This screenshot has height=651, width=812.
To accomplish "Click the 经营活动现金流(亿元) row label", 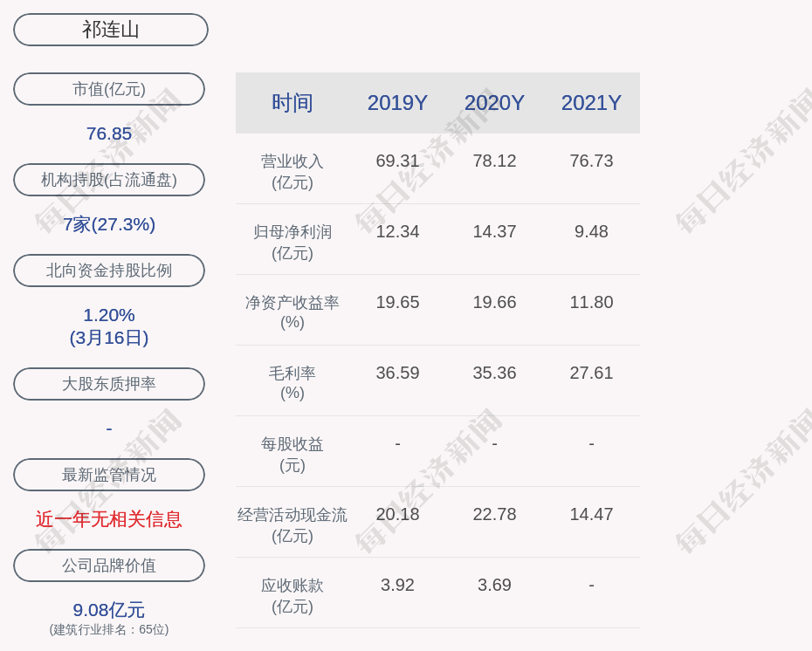I will coord(292,525).
